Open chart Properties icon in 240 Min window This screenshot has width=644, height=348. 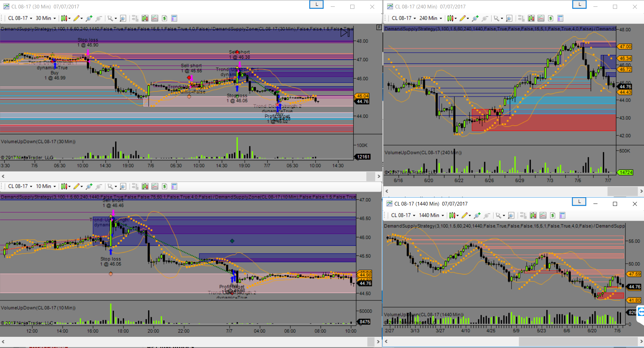pyautogui.click(x=560, y=18)
